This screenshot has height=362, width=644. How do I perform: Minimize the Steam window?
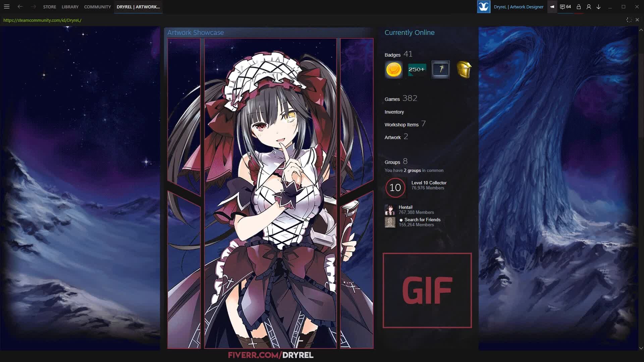[x=610, y=7]
